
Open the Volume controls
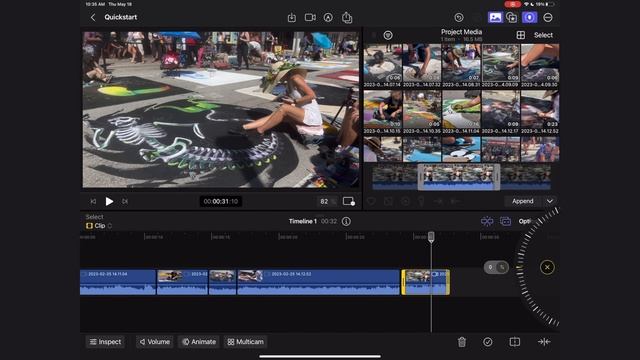pos(155,342)
